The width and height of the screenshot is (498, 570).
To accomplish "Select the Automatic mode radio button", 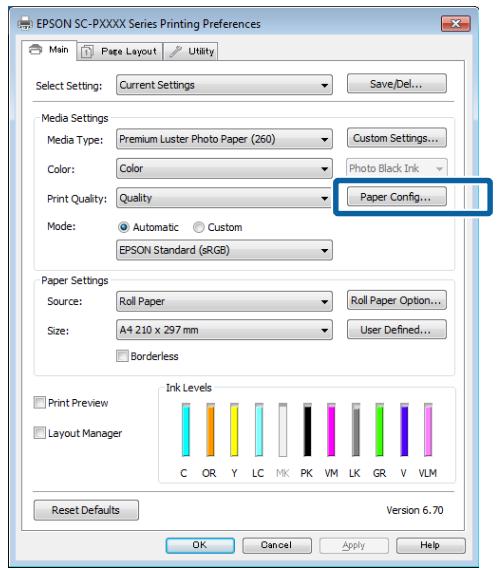I will [x=124, y=227].
